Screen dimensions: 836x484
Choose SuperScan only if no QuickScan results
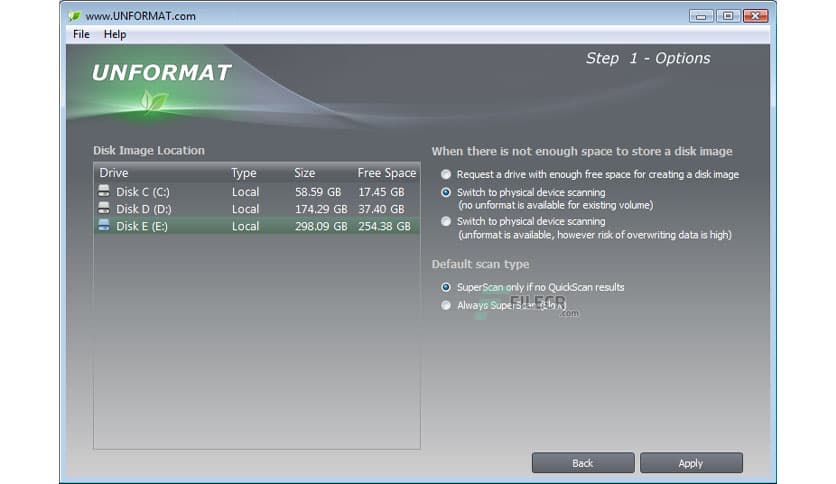coord(446,287)
